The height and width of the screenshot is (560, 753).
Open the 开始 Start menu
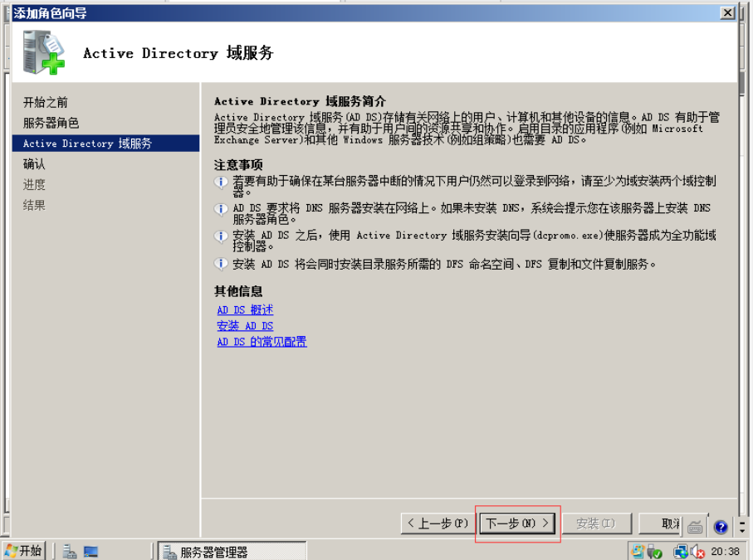[x=23, y=551]
